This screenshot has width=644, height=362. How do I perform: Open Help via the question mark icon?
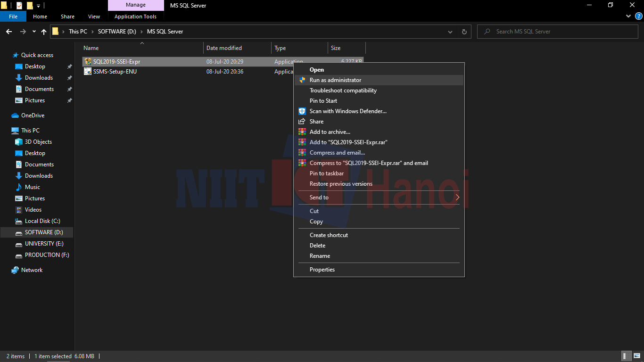point(640,16)
